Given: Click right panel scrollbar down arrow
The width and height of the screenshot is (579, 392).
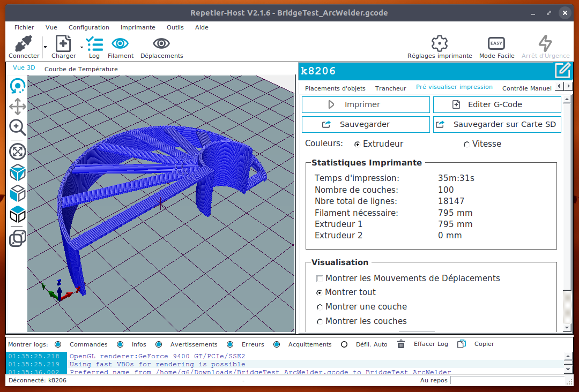Looking at the screenshot, I should [x=567, y=327].
